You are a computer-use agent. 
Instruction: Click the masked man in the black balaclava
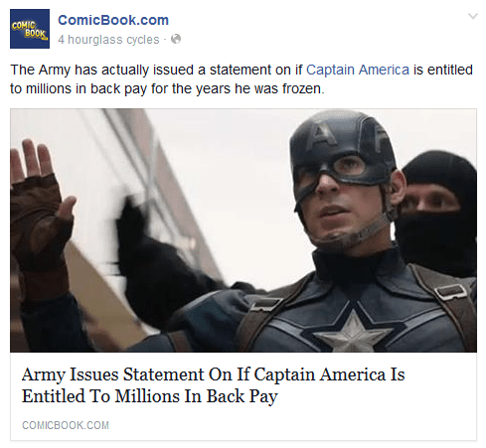tap(439, 212)
